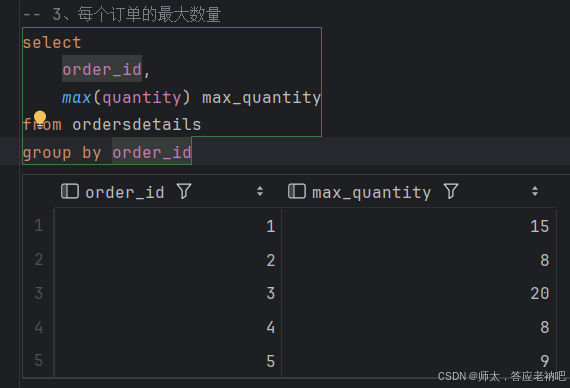570x388 pixels.
Task: Click the max_quantity cell showing 9
Action: click(x=419, y=361)
